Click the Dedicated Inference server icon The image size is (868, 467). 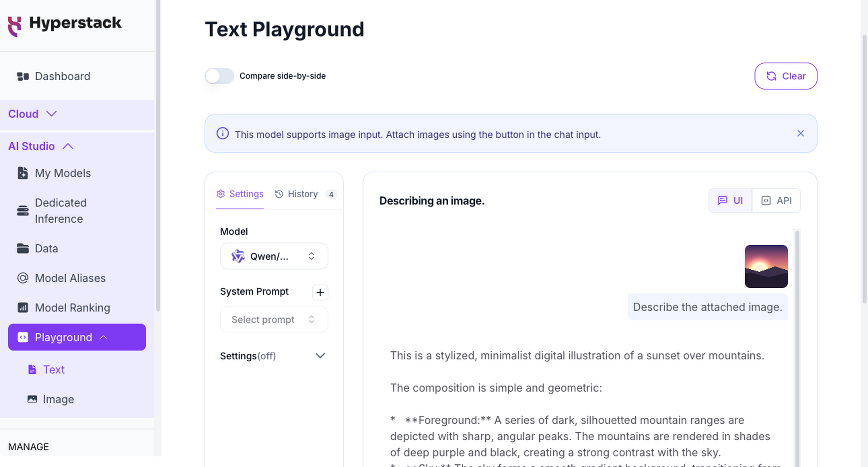pyautogui.click(x=23, y=211)
